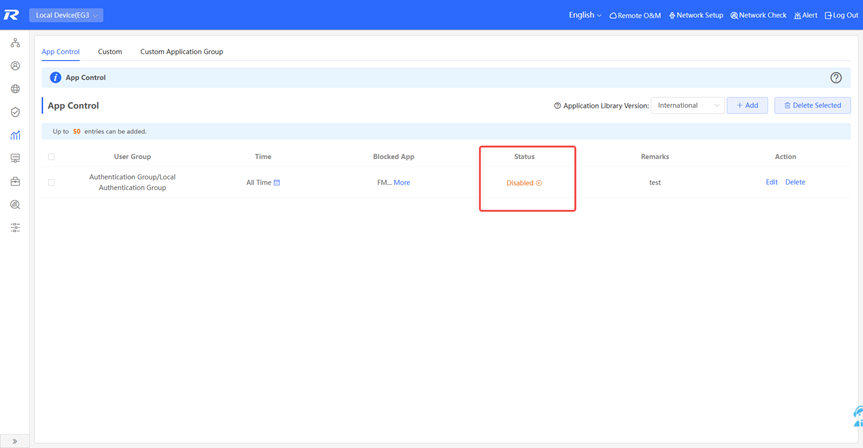863x448 pixels.
Task: Open the network topology sidebar icon
Action: [x=15, y=43]
